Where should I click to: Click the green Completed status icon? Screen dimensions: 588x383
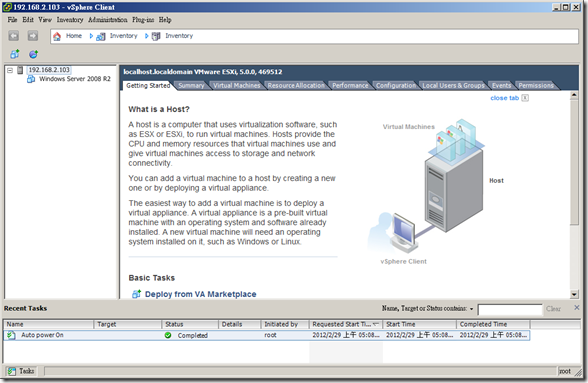click(168, 335)
